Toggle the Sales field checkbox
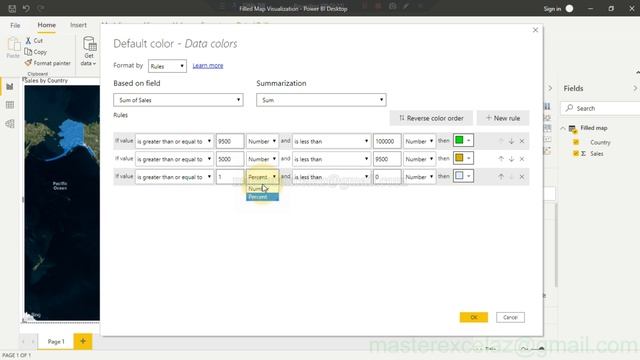The width and height of the screenshot is (640, 360). pyautogui.click(x=576, y=153)
